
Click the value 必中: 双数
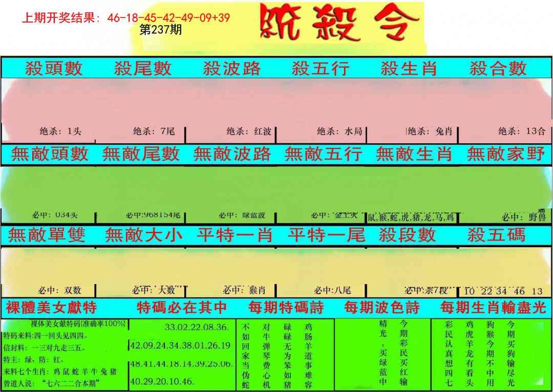click(x=60, y=291)
